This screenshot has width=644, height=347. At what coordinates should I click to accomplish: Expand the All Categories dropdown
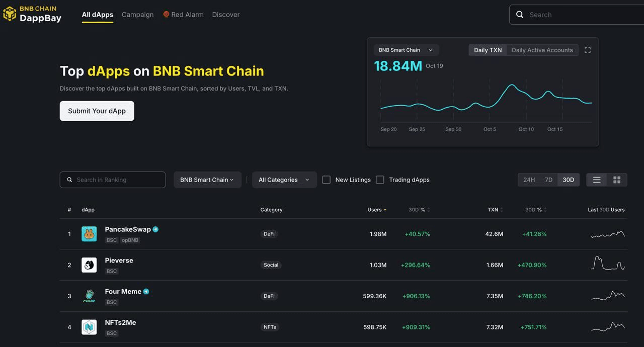284,180
